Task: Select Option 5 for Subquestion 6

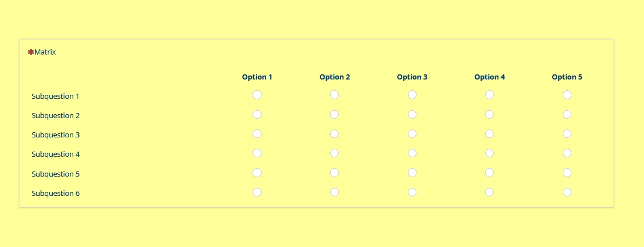Action: (x=567, y=192)
